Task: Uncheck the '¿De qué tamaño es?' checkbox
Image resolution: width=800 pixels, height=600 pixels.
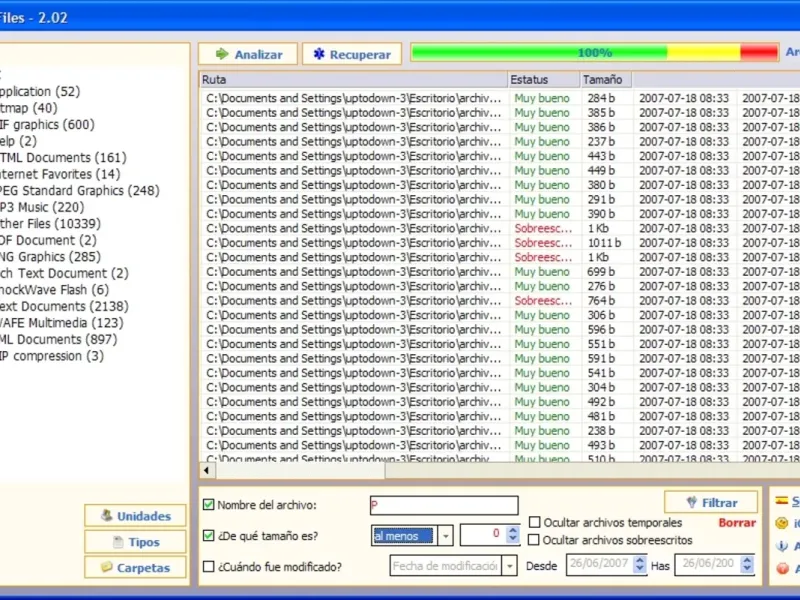Action: pos(208,535)
